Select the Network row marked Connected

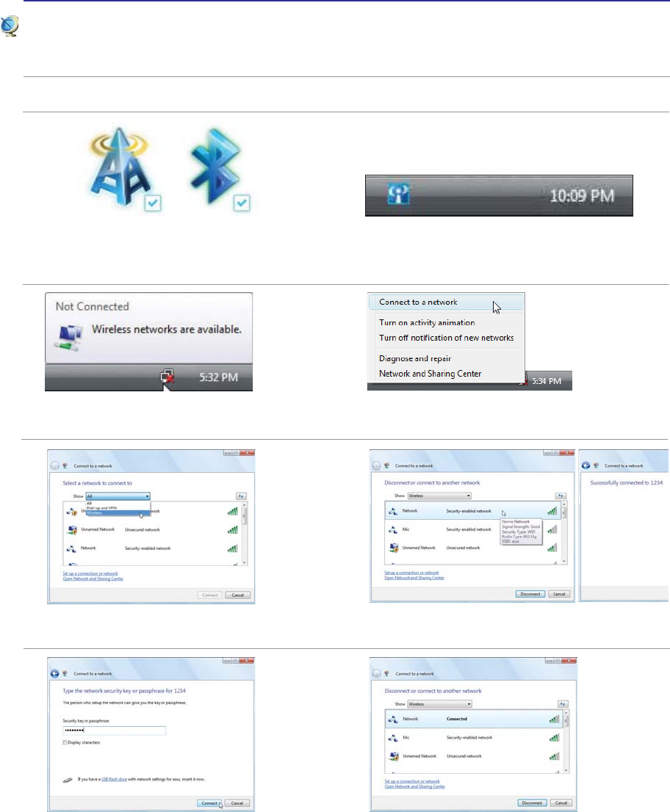click(x=474, y=719)
